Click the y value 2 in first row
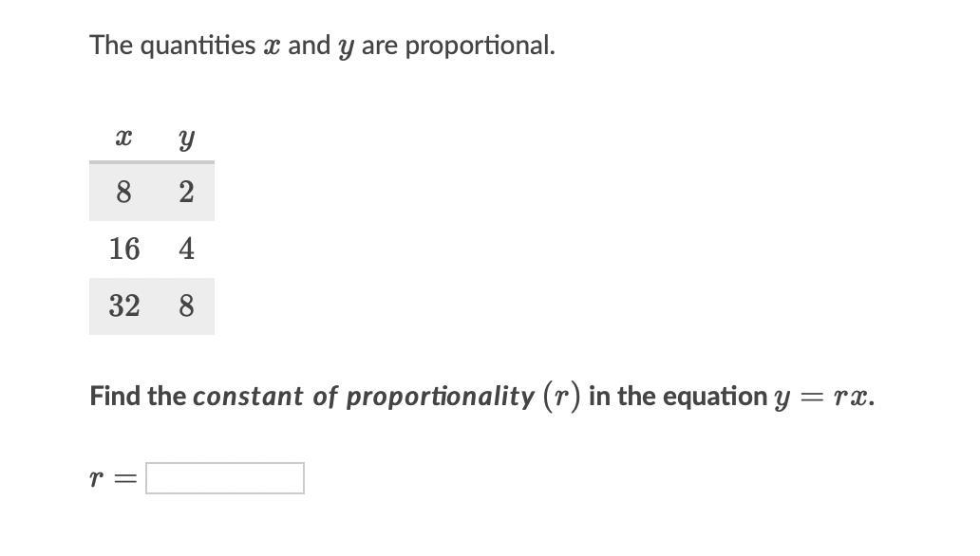The width and height of the screenshot is (980, 556). tap(186, 192)
